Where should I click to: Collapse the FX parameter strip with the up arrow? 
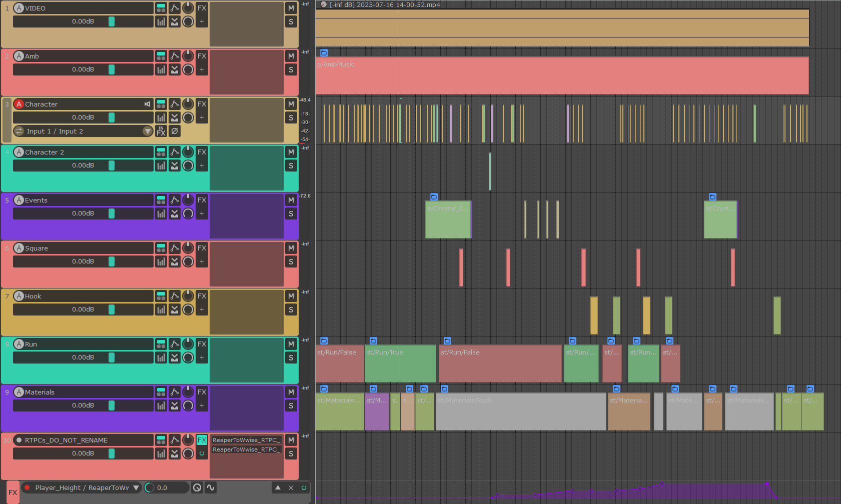click(278, 487)
